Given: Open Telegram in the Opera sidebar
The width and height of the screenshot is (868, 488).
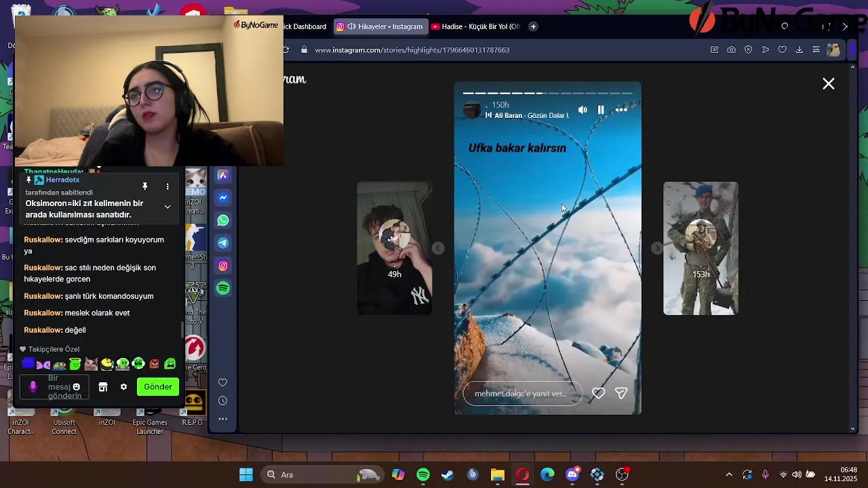Looking at the screenshot, I should (x=222, y=243).
